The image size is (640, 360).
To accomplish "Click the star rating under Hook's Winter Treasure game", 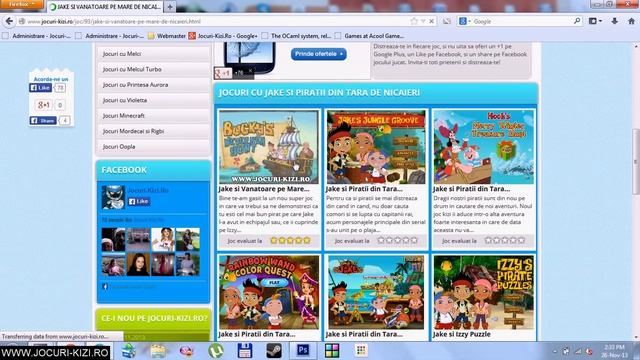I will coord(505,240).
